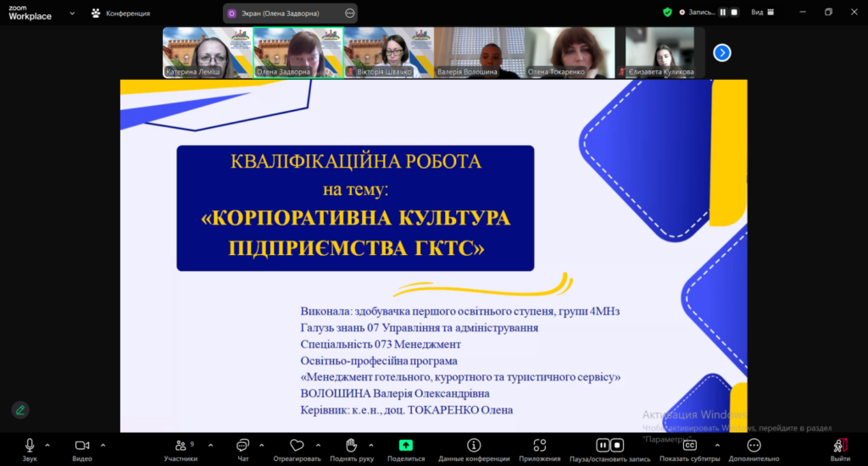Open Данные конференции info icon

click(474, 449)
